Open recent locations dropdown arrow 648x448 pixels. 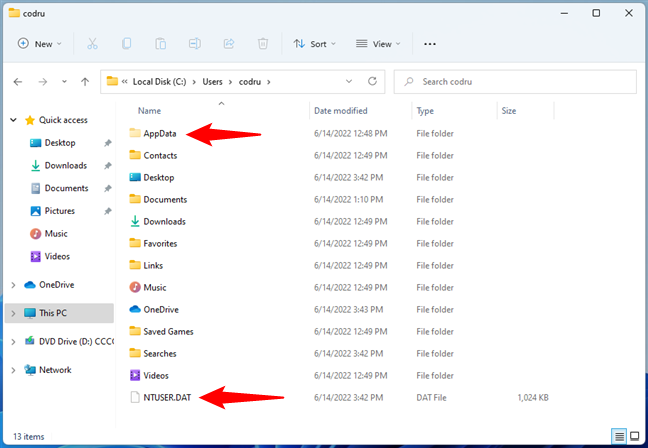click(64, 82)
